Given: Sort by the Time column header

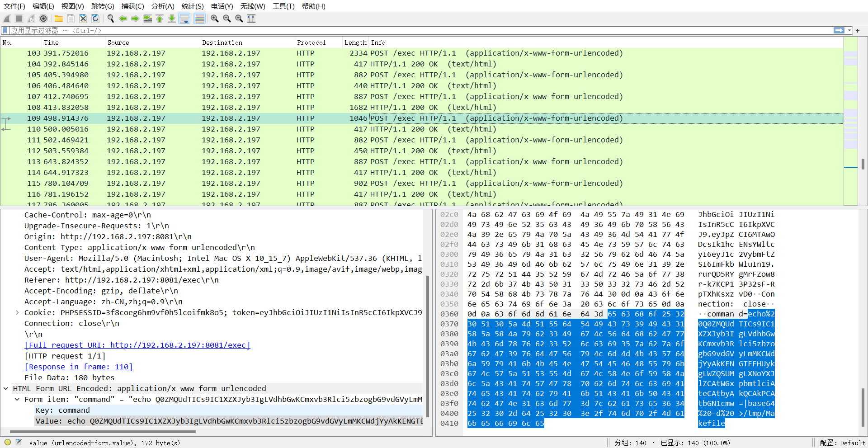Looking at the screenshot, I should click(73, 42).
